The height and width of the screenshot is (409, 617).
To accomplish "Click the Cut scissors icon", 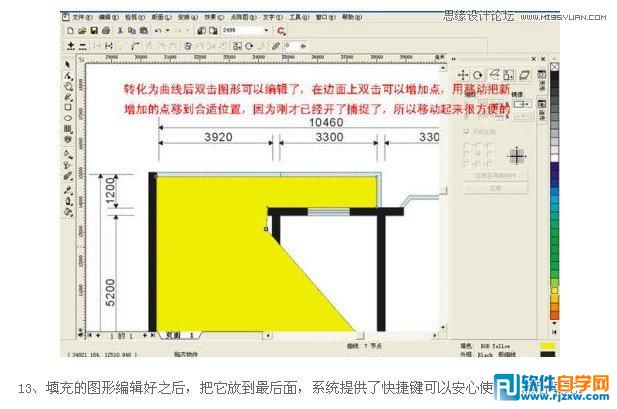I will [120, 31].
